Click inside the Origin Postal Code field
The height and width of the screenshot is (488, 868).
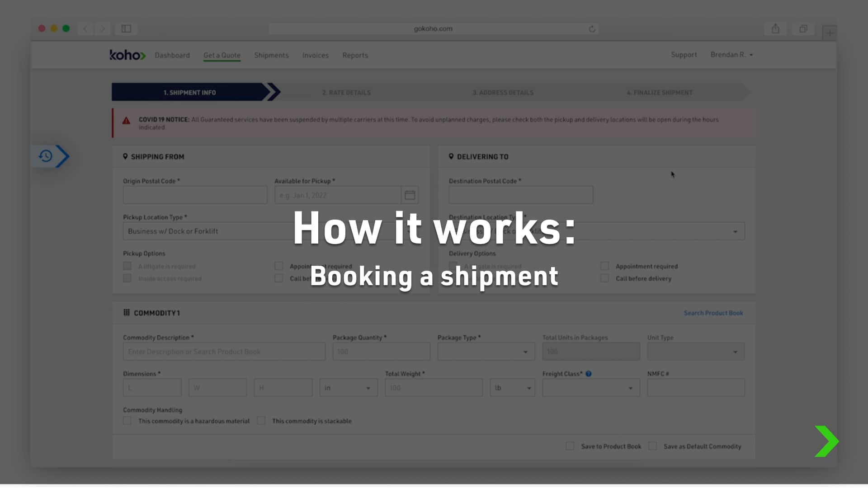point(194,195)
